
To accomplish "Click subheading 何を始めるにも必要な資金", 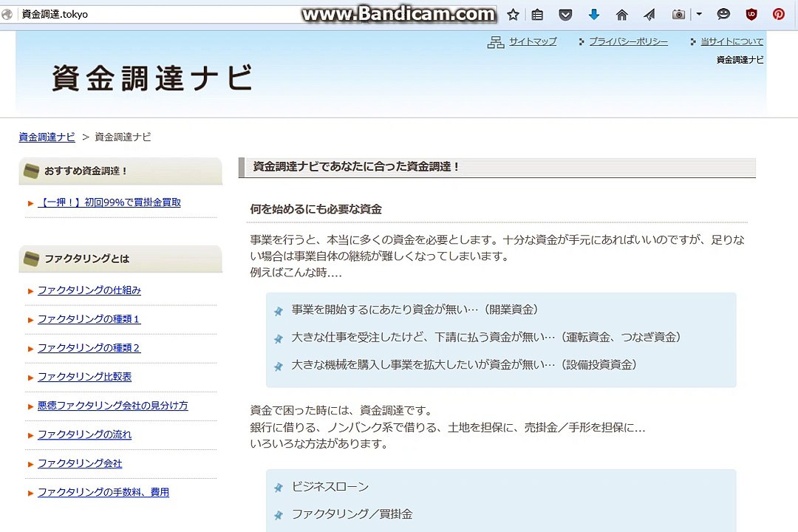I will click(x=316, y=209).
